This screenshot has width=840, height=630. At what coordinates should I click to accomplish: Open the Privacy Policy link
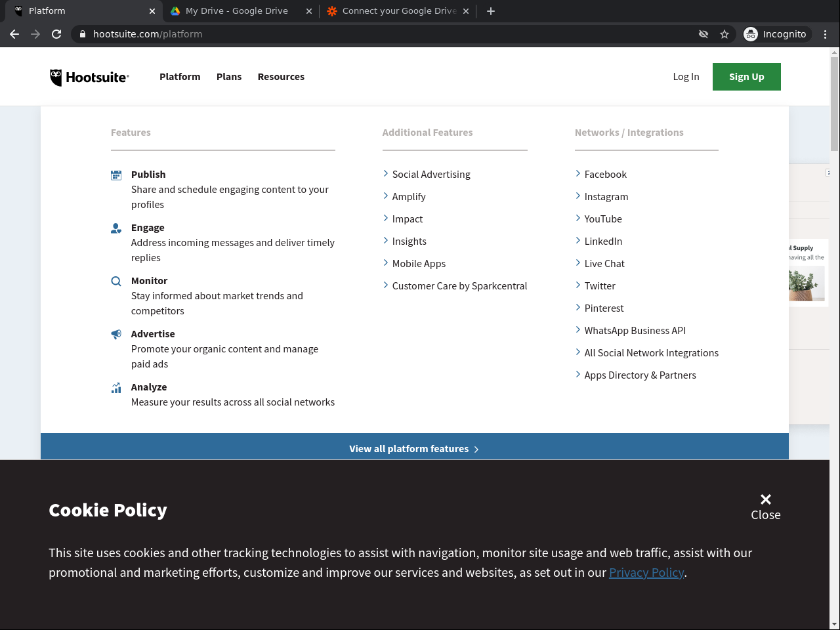coord(646,573)
